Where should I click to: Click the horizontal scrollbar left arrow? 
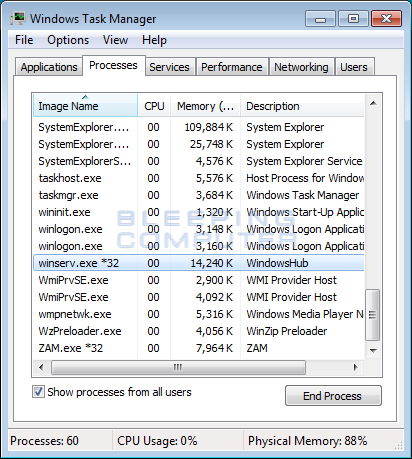[x=41, y=368]
